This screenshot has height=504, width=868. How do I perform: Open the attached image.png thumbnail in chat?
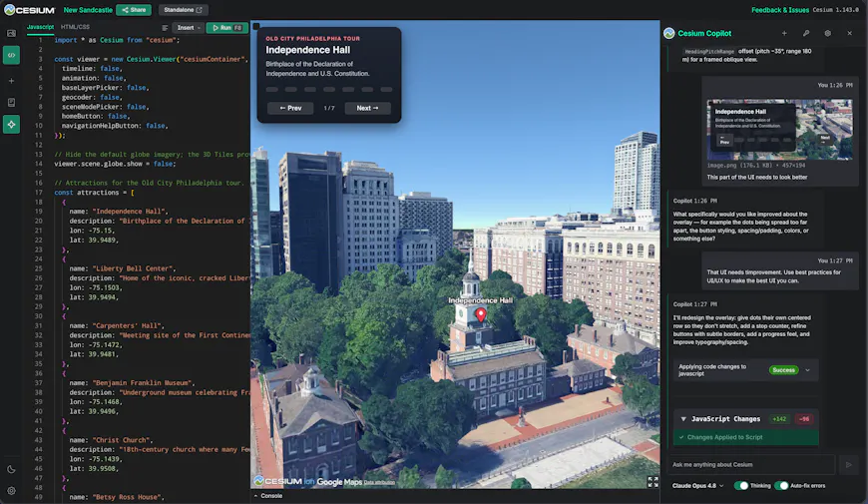pos(779,130)
